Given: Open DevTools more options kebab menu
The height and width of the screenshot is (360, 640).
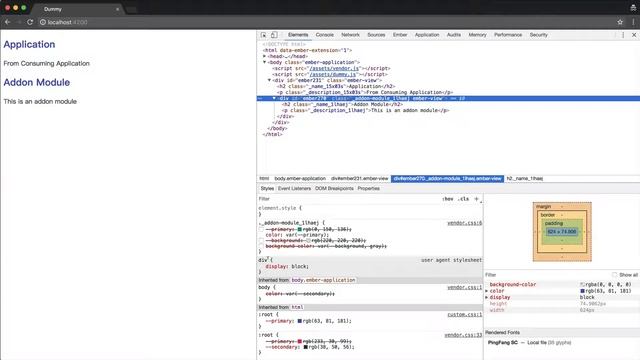Looking at the screenshot, I should pos(623,35).
